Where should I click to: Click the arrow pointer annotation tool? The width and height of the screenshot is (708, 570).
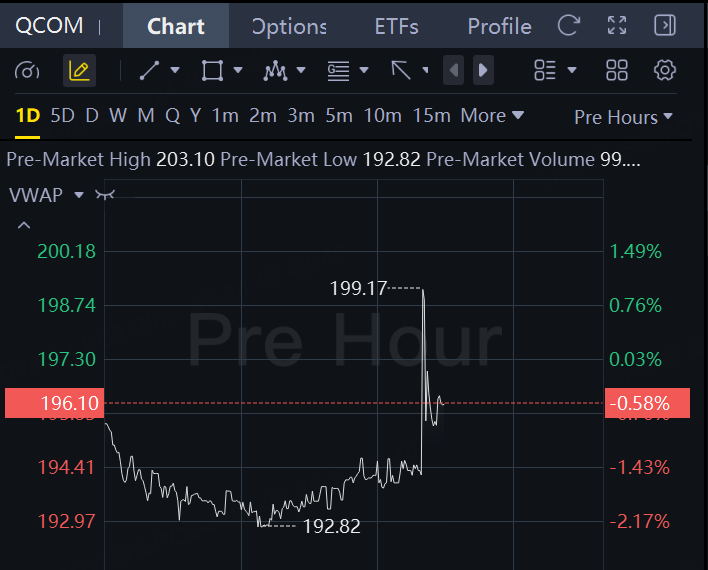tap(401, 70)
